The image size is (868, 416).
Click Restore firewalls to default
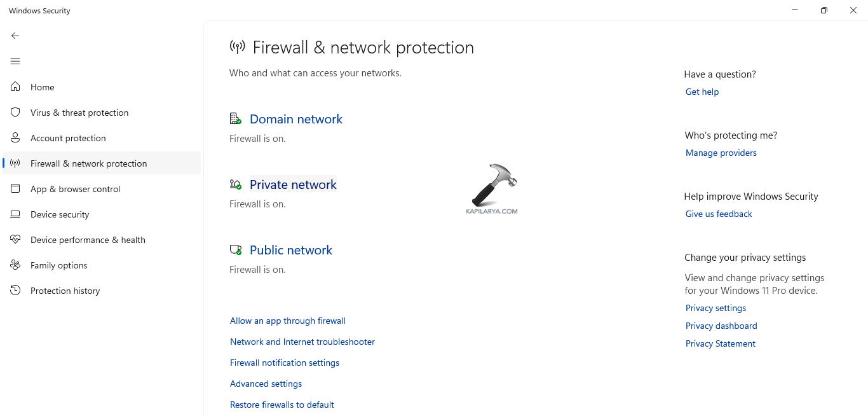[281, 405]
